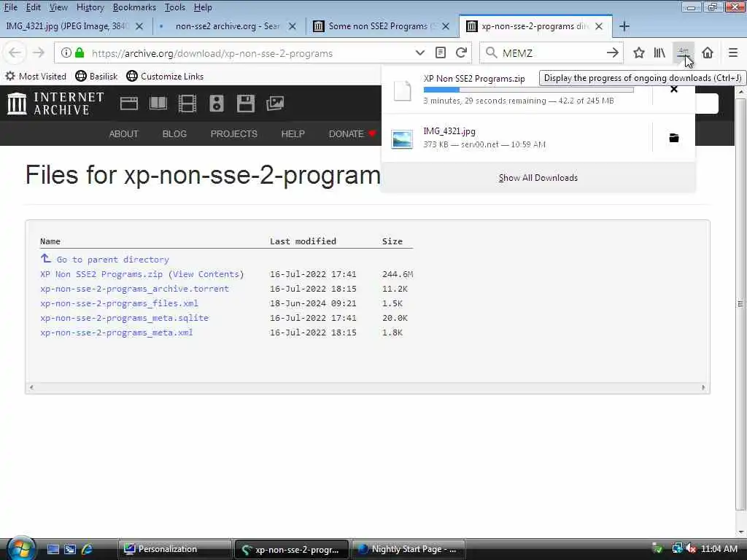
Task: Open containing folder for IMG_4321.jpg
Action: click(673, 138)
